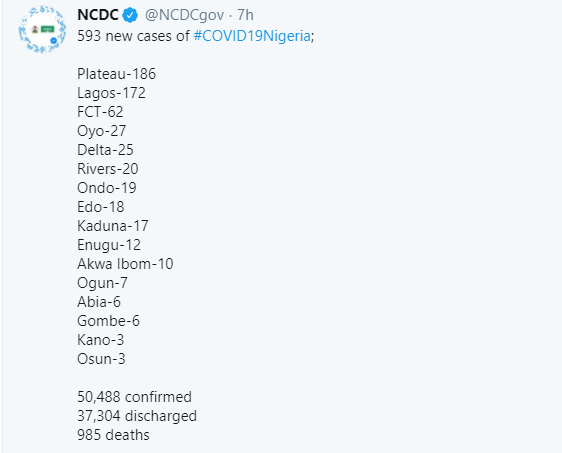Click the '593 new cases of' text

(133, 36)
